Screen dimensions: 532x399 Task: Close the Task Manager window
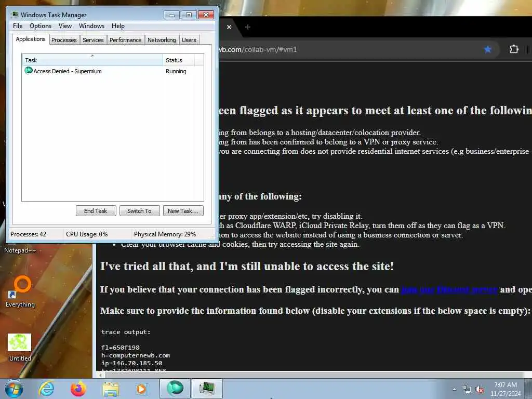206,15
